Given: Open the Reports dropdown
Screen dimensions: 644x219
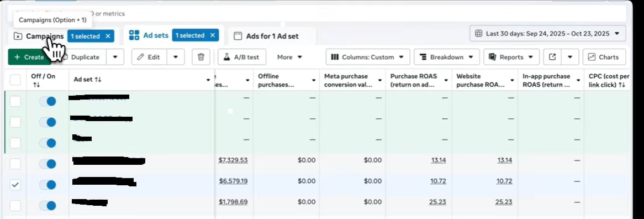Looking at the screenshot, I should pos(511,57).
